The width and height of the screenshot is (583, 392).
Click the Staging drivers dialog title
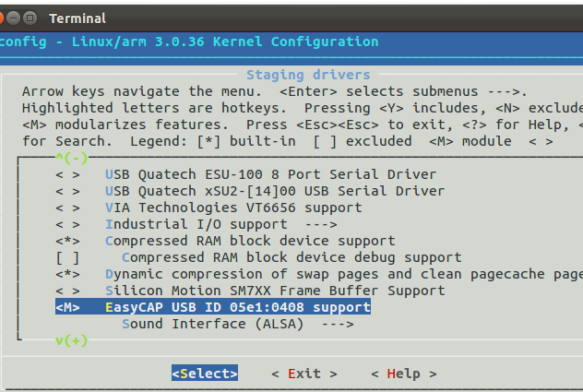(x=308, y=75)
